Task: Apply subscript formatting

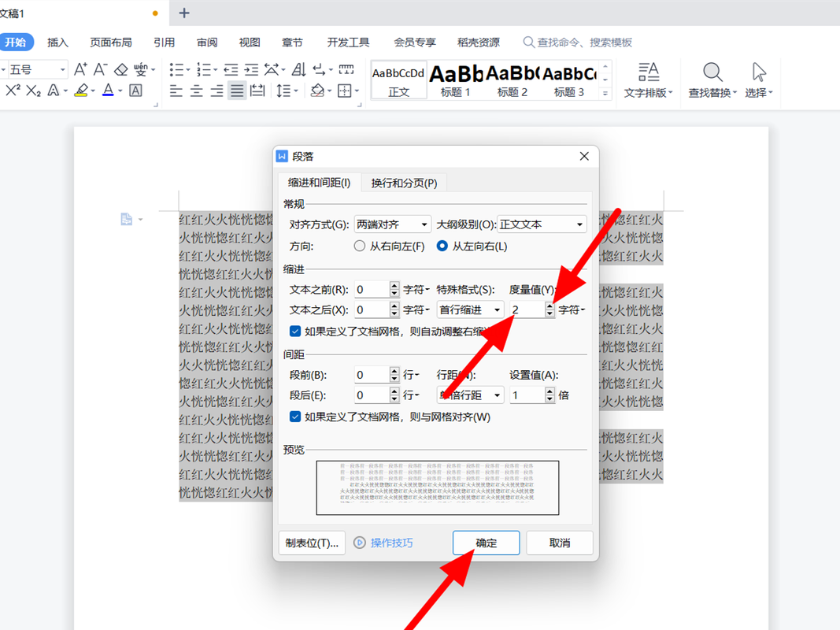Action: click(33, 91)
